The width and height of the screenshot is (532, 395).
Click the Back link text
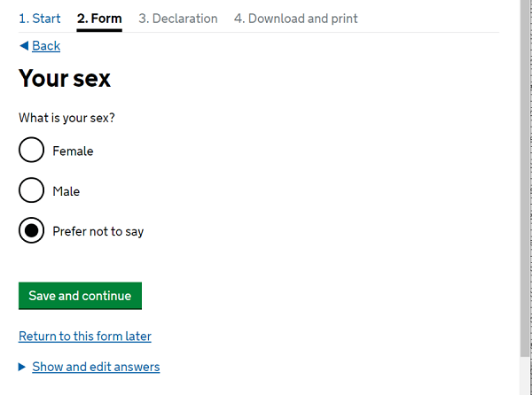pyautogui.click(x=46, y=46)
